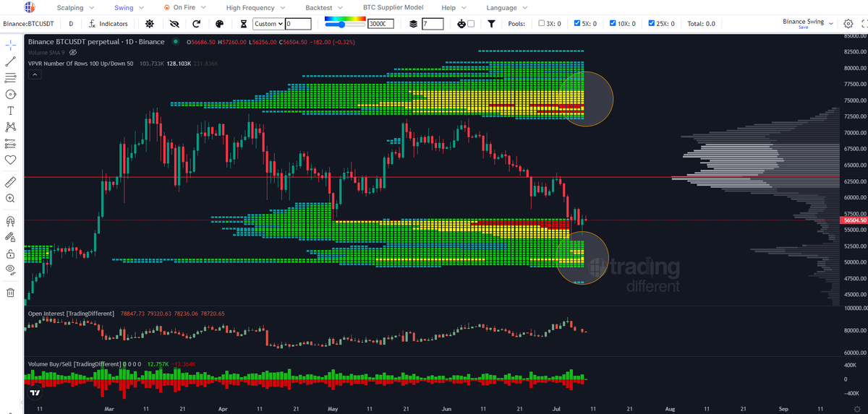
Task: Click the hourglass time range icon
Action: point(244,24)
